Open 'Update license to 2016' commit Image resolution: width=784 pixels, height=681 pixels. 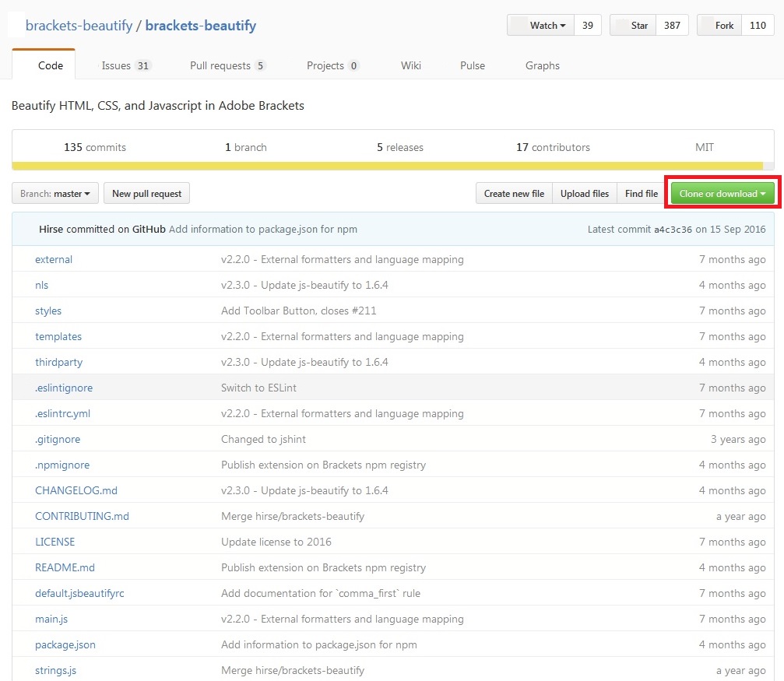[x=276, y=542]
